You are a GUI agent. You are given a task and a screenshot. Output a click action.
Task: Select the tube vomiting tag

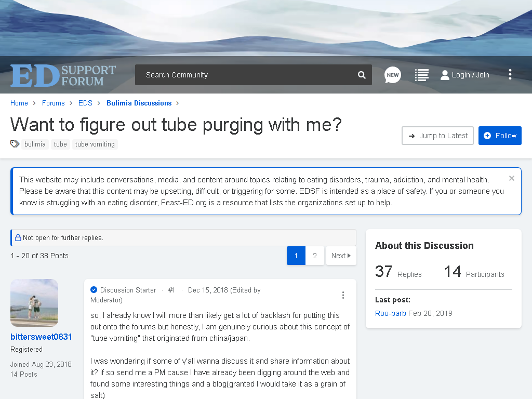(x=95, y=144)
